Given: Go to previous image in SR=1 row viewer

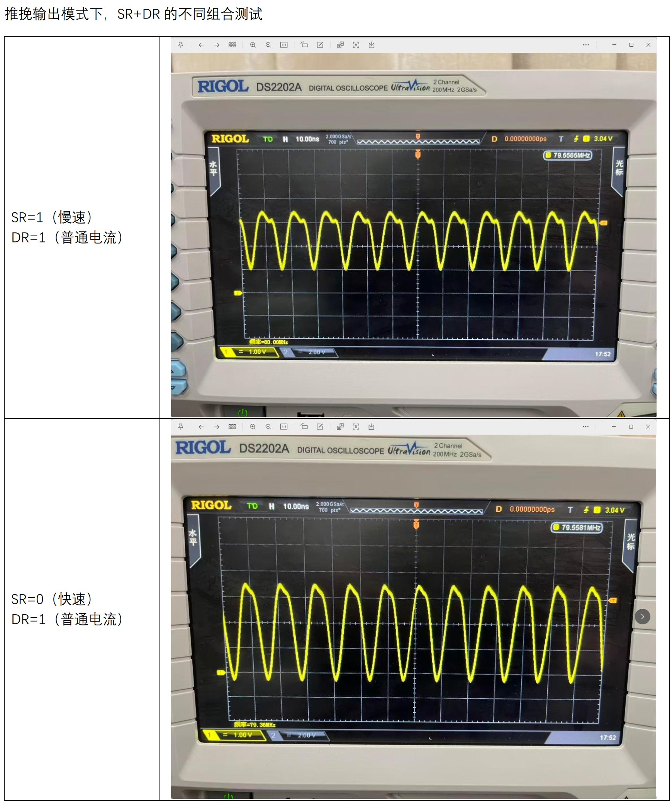Looking at the screenshot, I should (x=201, y=45).
